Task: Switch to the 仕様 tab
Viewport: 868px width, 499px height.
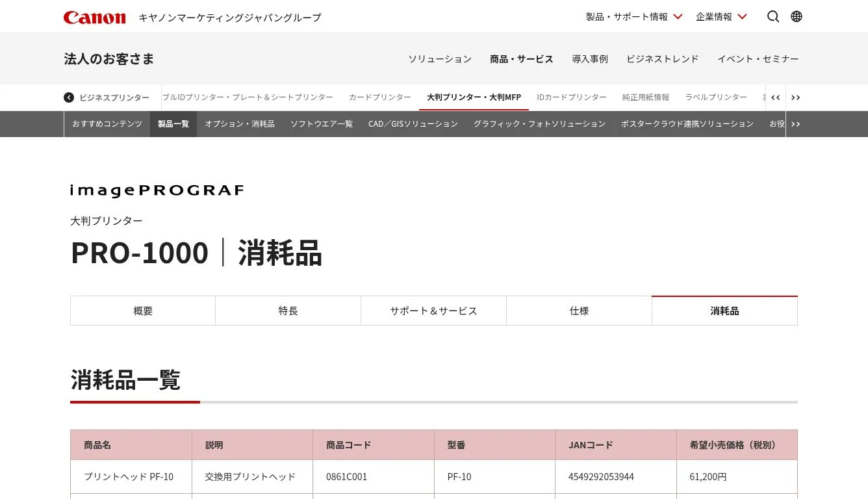Action: [580, 311]
